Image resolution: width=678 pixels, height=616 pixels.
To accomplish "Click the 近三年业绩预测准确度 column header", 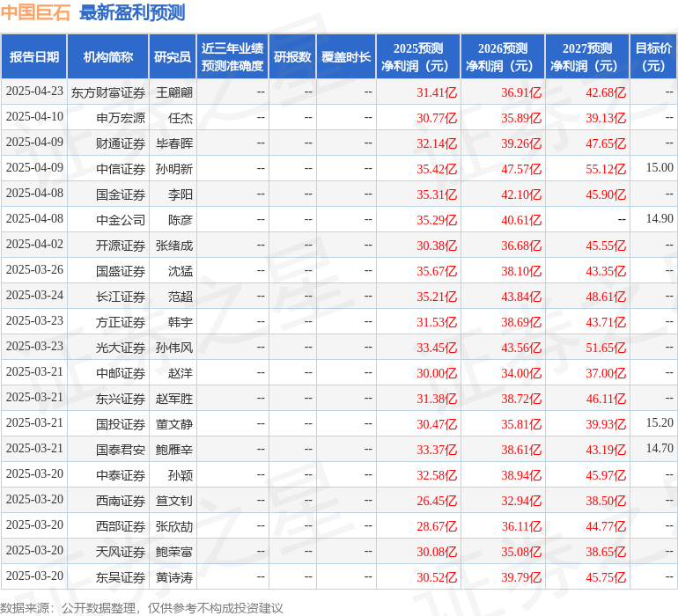I will click(232, 57).
